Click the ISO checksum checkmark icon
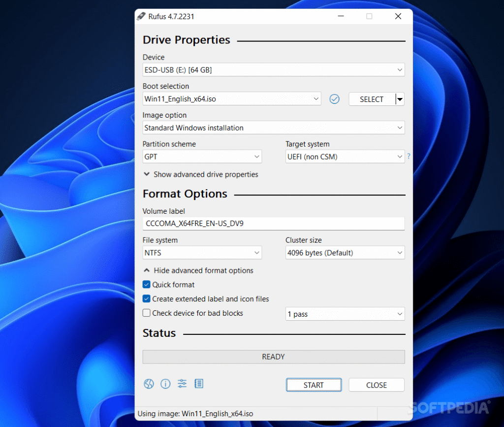 coord(334,99)
